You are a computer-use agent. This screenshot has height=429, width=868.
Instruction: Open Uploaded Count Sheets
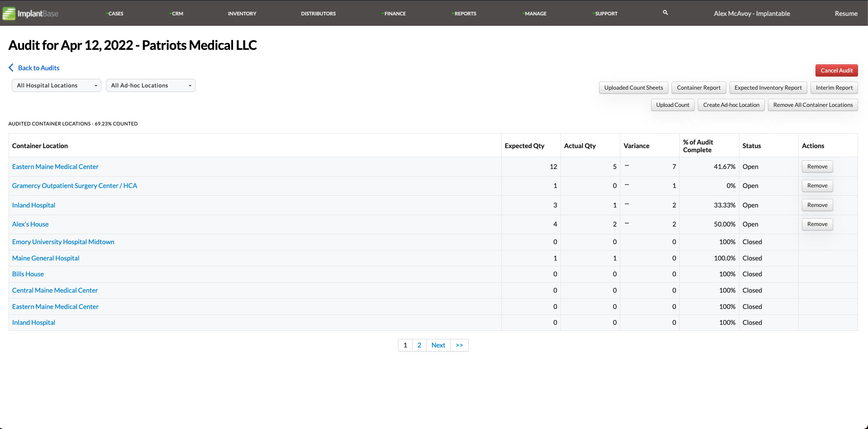click(633, 88)
